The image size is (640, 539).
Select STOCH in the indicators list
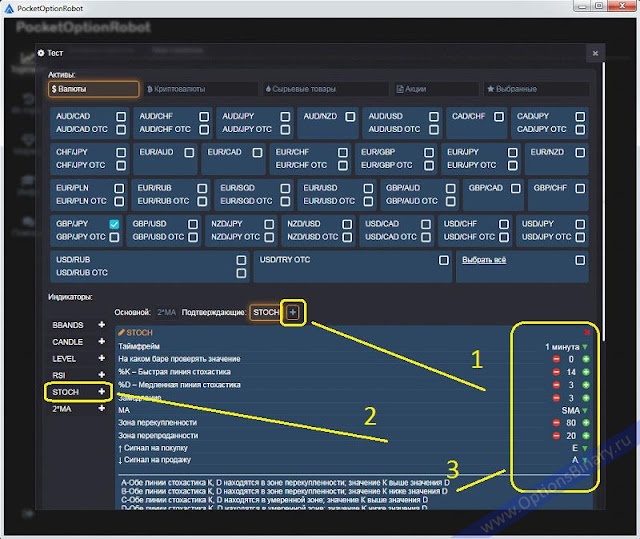(65, 392)
